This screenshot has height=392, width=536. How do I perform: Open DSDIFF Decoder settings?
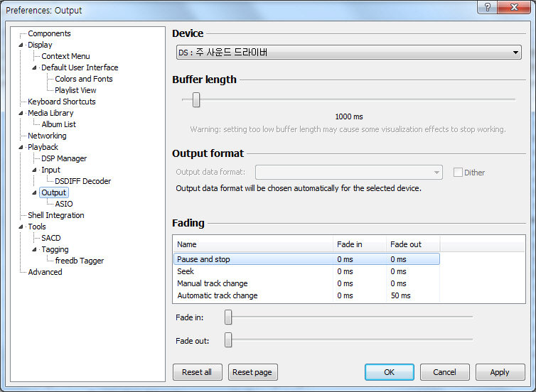[82, 181]
